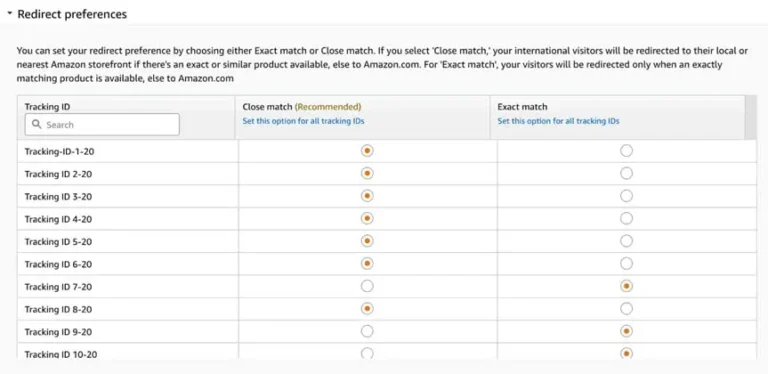Focus the Tracking ID search field
The width and height of the screenshot is (768, 374).
102,124
